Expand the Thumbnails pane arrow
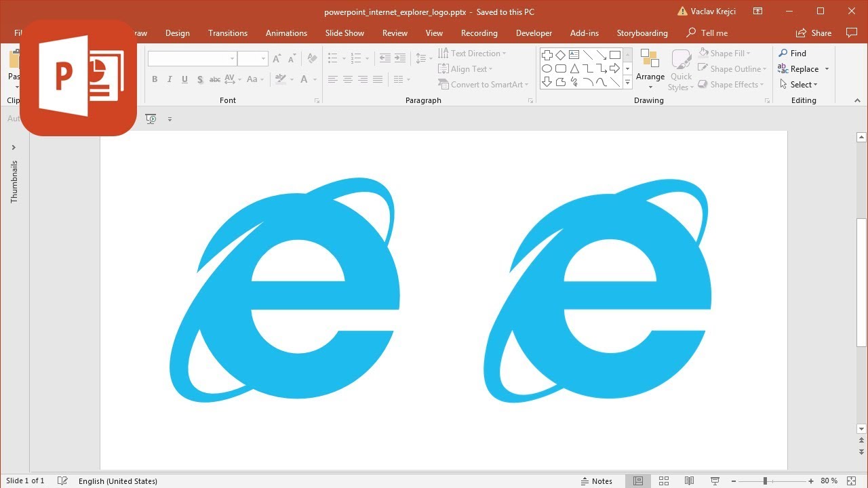The height and width of the screenshot is (488, 868). coord(14,147)
